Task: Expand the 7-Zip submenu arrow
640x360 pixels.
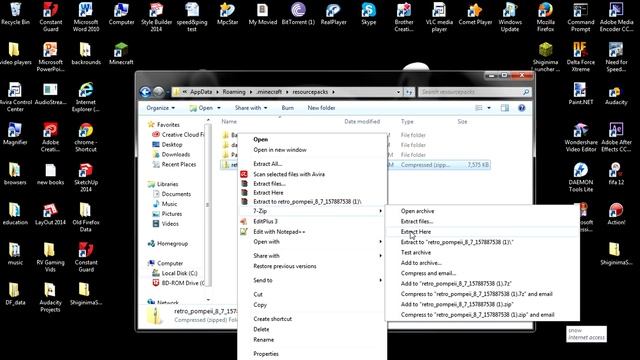Action: pos(380,211)
